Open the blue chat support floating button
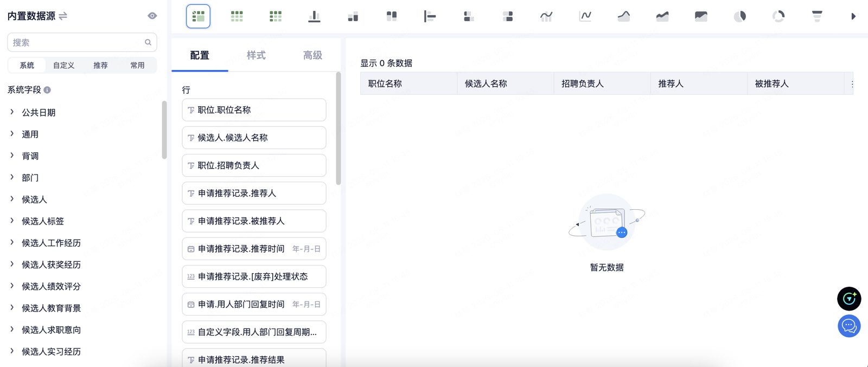Viewport: 868px width, 367px height. [849, 326]
